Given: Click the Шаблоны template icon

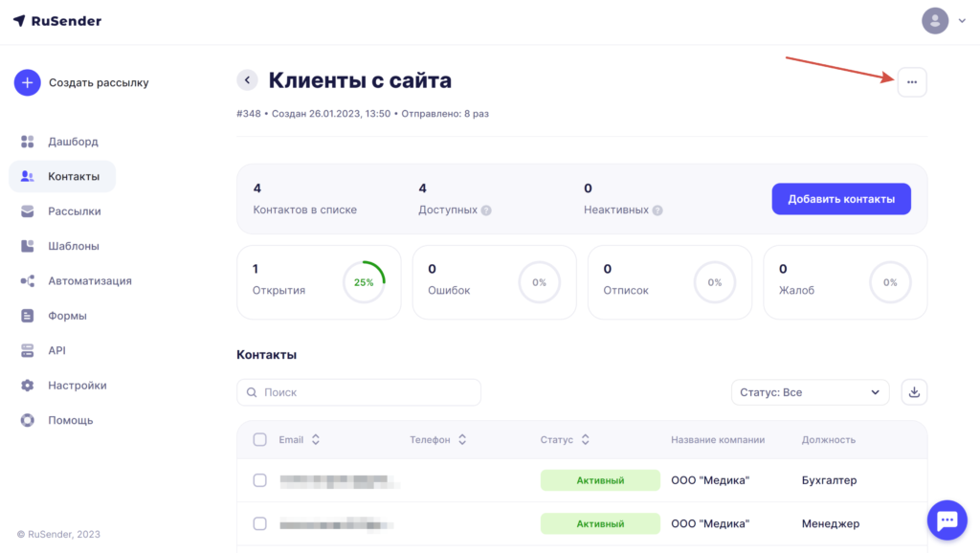Looking at the screenshot, I should click(28, 246).
